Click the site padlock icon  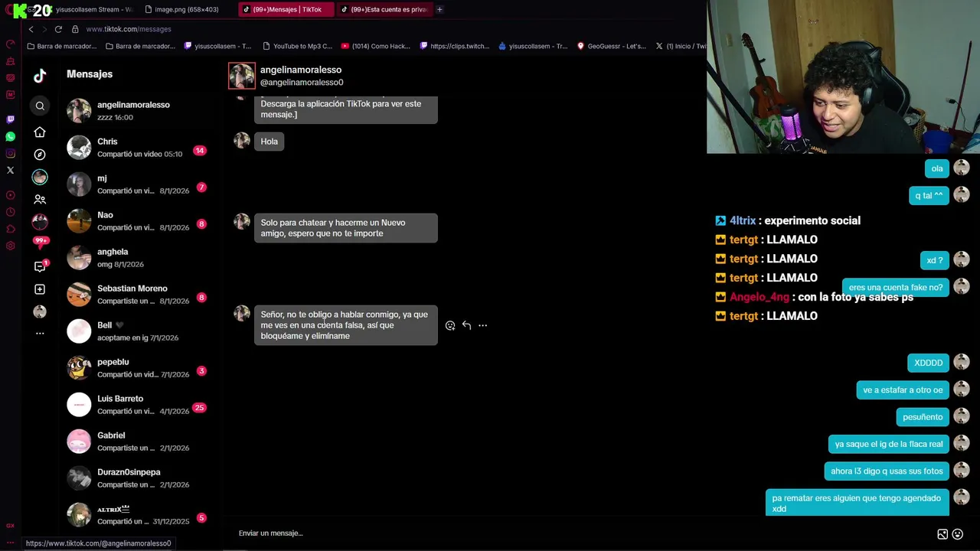click(75, 29)
